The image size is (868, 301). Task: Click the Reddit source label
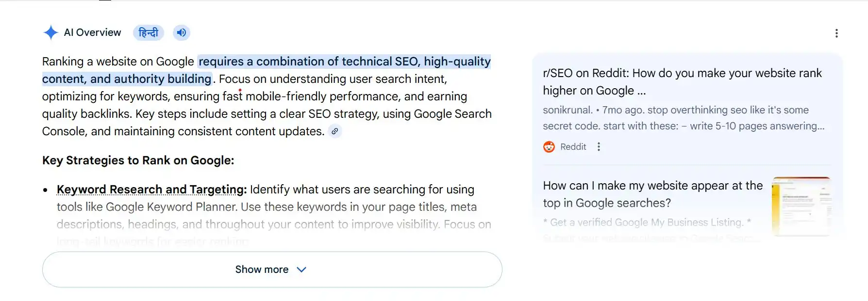point(573,146)
